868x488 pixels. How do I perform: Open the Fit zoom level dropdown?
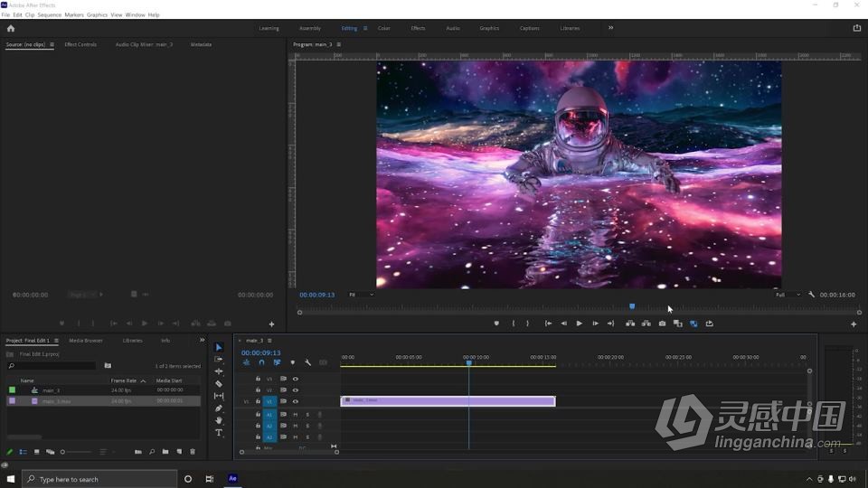[362, 295]
